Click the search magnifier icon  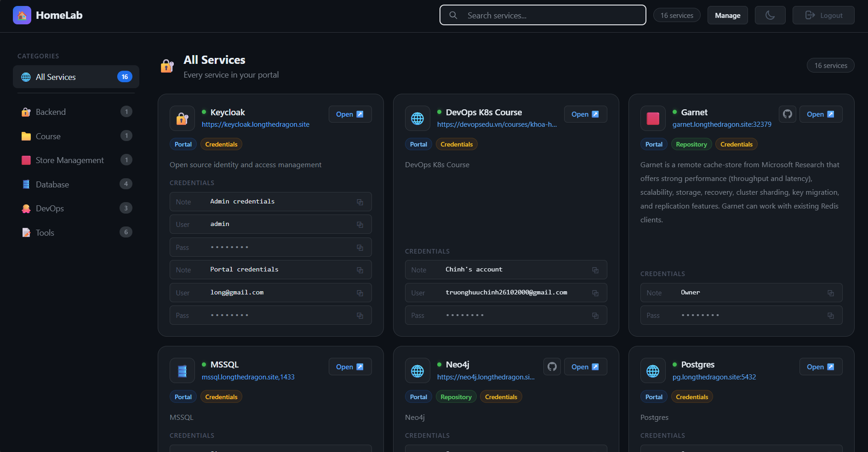point(453,15)
